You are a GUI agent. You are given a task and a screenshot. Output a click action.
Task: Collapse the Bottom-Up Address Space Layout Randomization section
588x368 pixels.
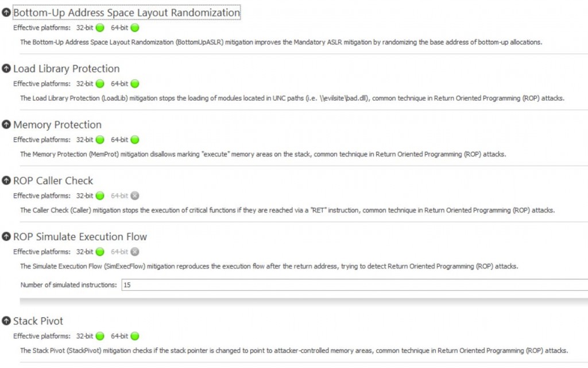[6, 11]
